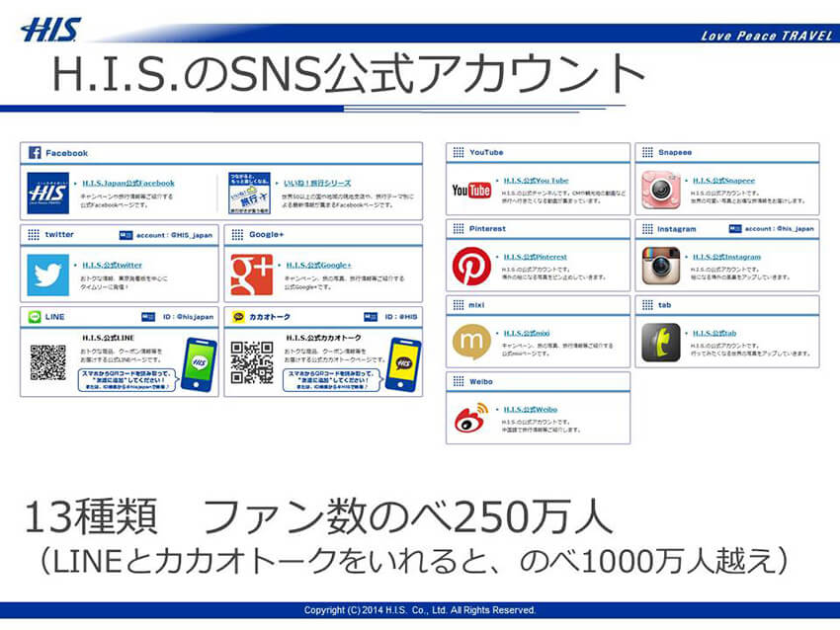Image resolution: width=840 pixels, height=630 pixels.
Task: Click the blue phone with LINE H.I.S. screen
Action: (x=199, y=365)
